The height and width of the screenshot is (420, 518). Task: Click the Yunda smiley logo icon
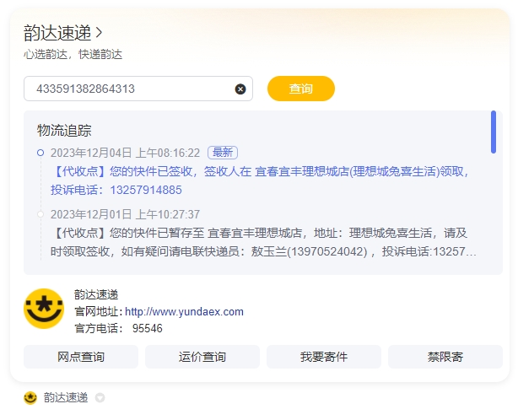click(x=44, y=309)
